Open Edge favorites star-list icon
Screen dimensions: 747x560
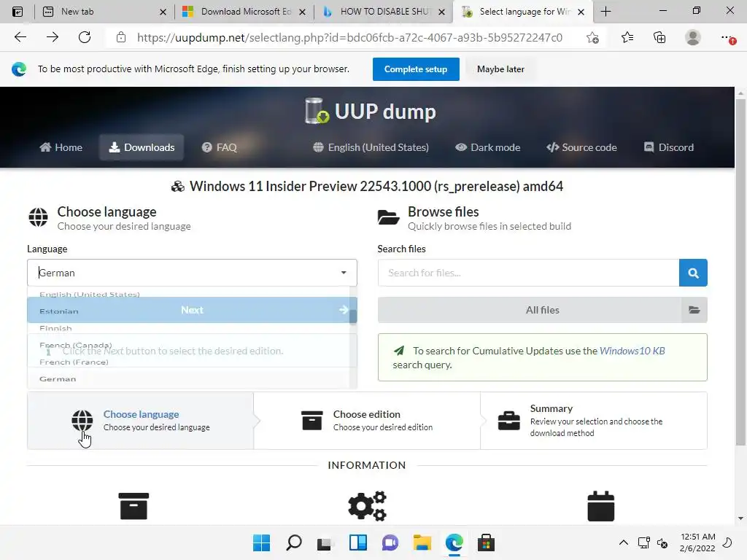pos(627,37)
